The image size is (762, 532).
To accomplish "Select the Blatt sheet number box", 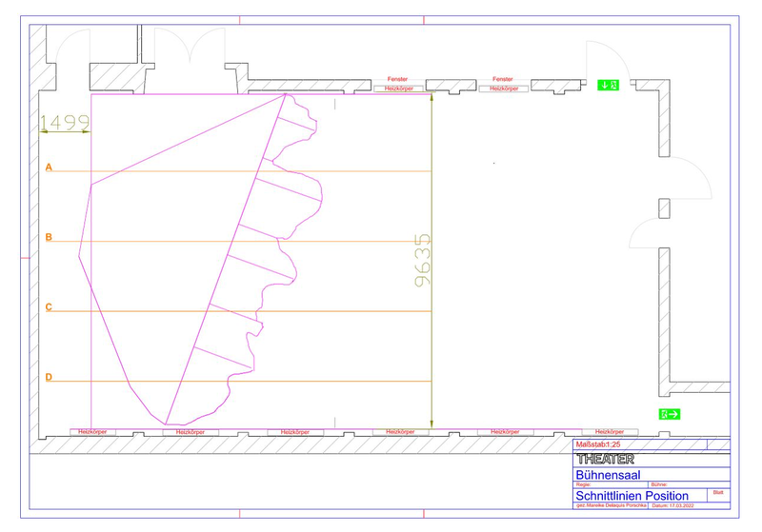I will click(718, 494).
